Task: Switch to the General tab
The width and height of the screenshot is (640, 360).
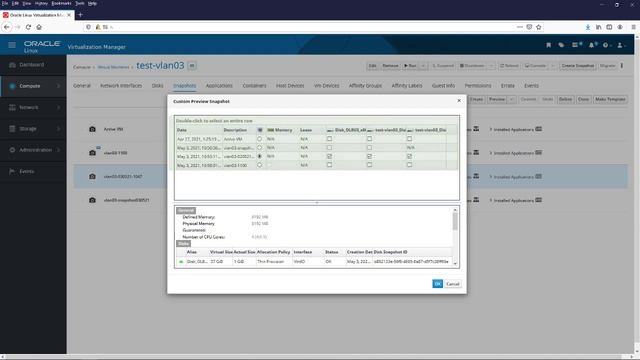Action: pyautogui.click(x=82, y=86)
